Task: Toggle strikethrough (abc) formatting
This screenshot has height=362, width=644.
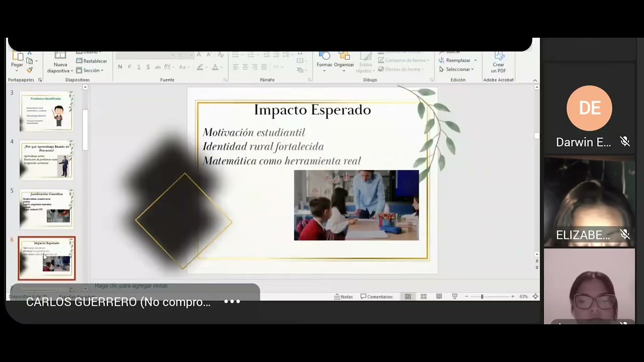Action: tap(157, 67)
